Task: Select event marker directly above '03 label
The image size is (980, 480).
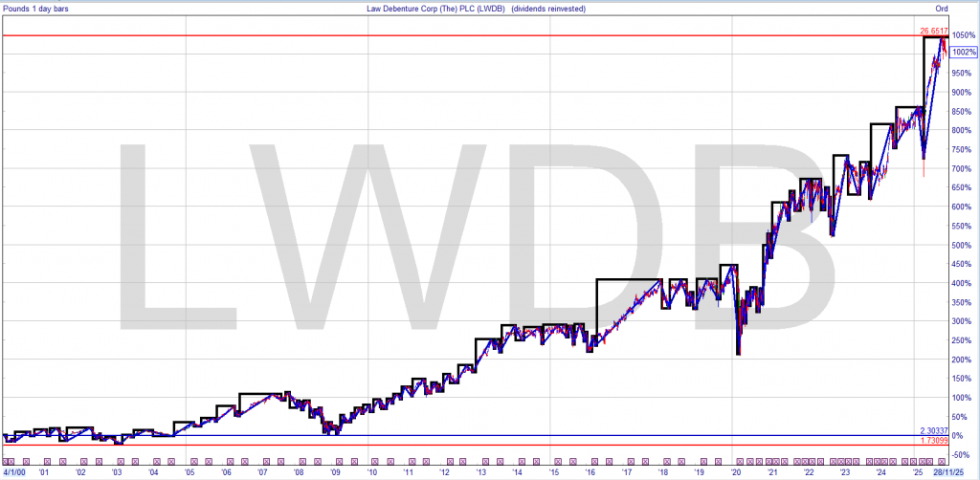Action: pos(116,462)
